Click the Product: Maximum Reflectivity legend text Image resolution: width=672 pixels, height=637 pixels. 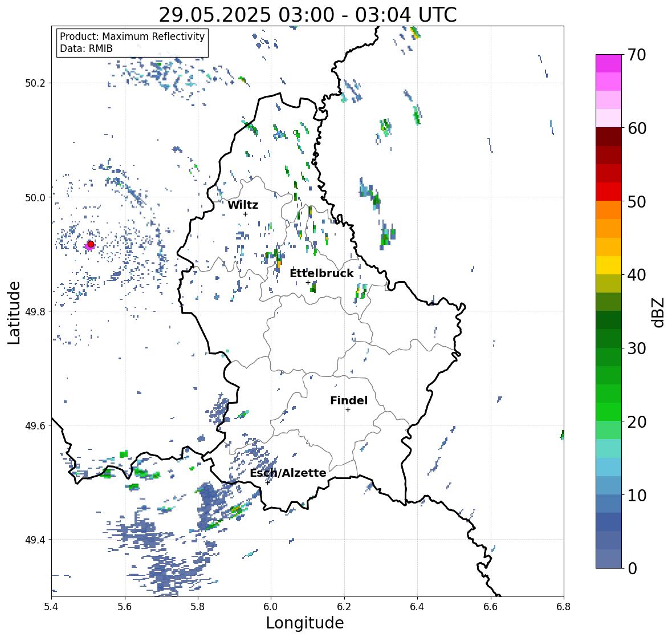132,36
